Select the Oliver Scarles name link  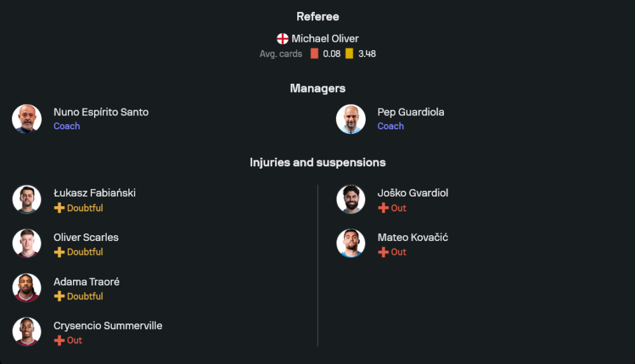86,237
